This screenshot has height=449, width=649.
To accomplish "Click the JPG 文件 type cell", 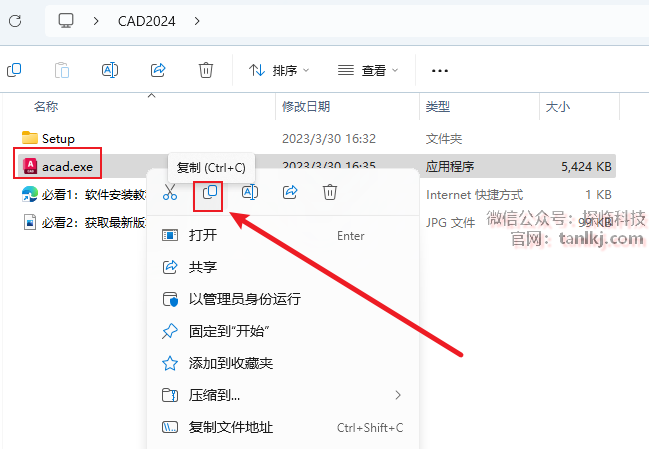I will (450, 223).
